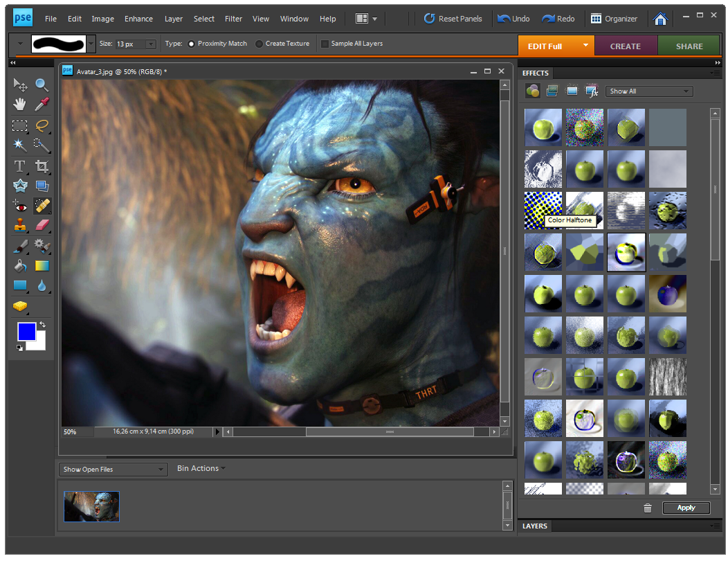
Task: Expand the EDIT Full mode arrow
Action: (585, 46)
